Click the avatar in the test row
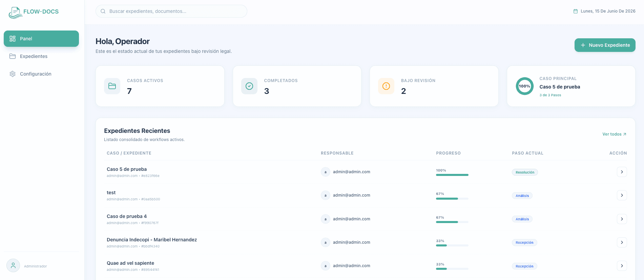Viewport: 644px width, 280px height. click(x=326, y=195)
